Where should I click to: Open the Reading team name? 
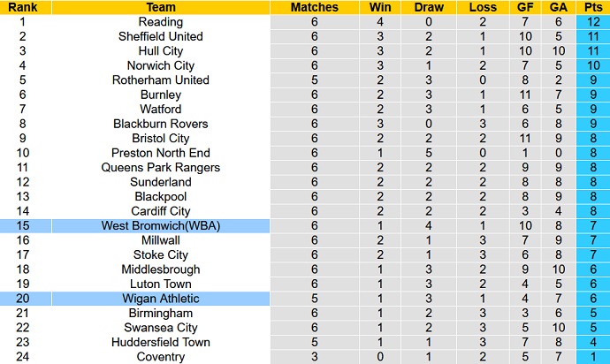click(x=161, y=22)
